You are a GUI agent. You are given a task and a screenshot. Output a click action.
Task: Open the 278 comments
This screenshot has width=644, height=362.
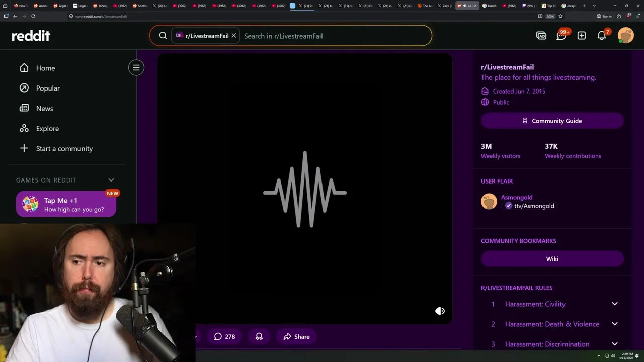(224, 336)
